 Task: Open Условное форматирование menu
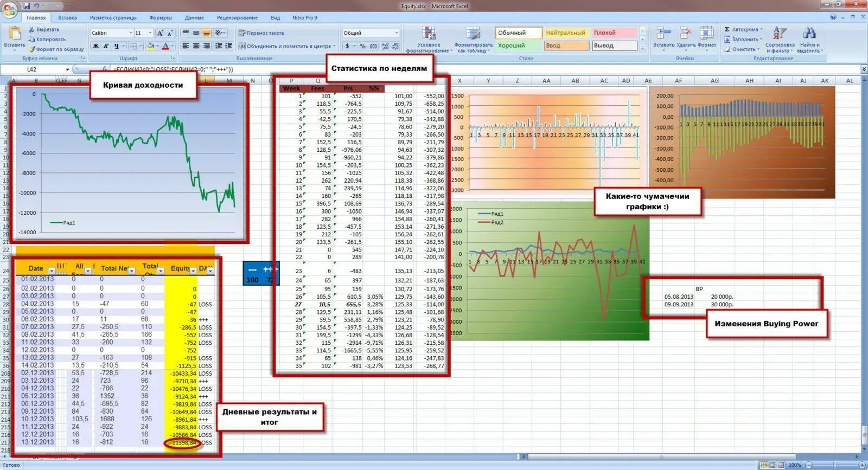coord(429,39)
